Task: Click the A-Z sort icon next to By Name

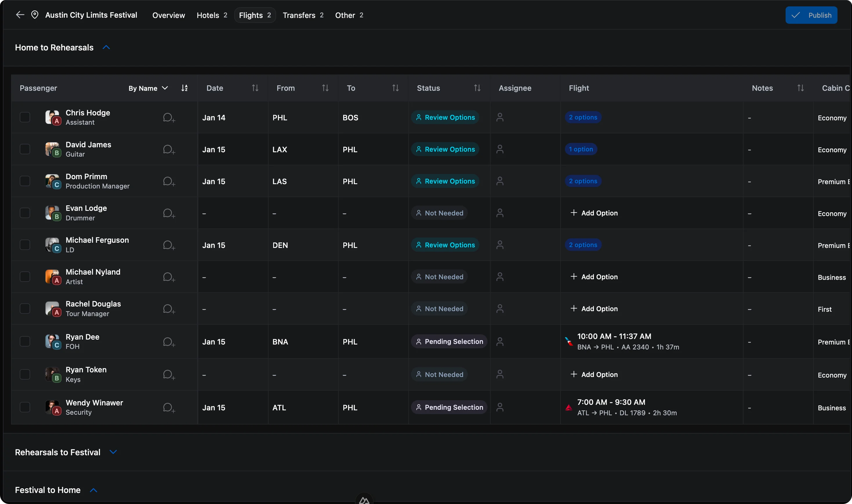Action: (x=184, y=88)
